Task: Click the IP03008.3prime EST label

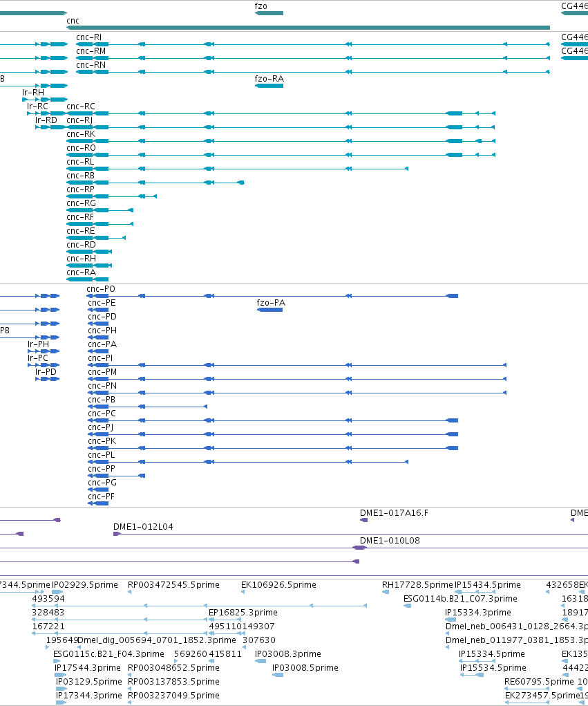Action: [288, 654]
